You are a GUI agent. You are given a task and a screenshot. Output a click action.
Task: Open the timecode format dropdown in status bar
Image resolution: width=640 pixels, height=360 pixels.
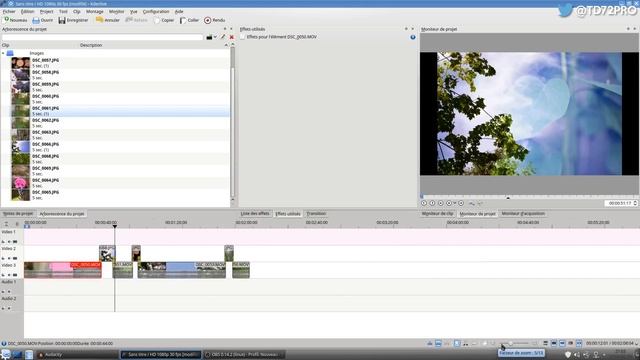[637, 344]
